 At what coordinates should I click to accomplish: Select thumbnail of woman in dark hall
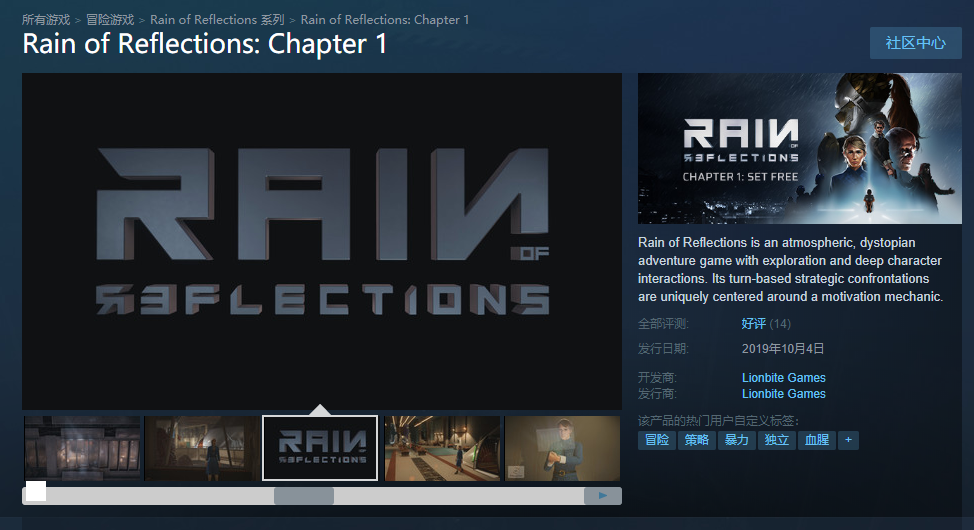click(201, 448)
